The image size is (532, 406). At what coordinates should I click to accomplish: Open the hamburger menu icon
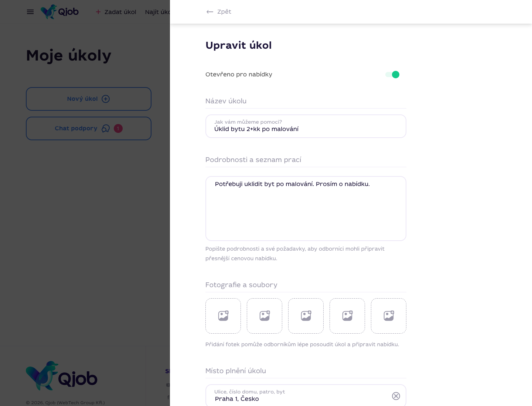30,12
